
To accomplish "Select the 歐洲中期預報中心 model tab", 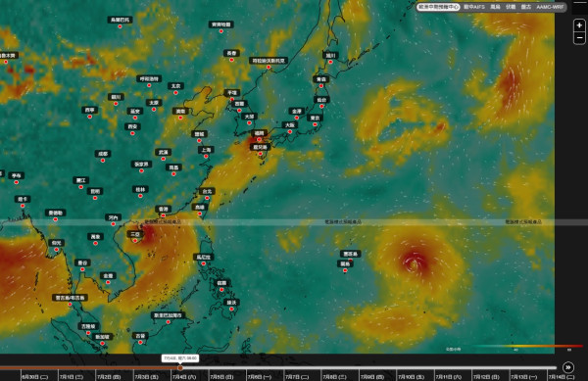I will coord(438,7).
